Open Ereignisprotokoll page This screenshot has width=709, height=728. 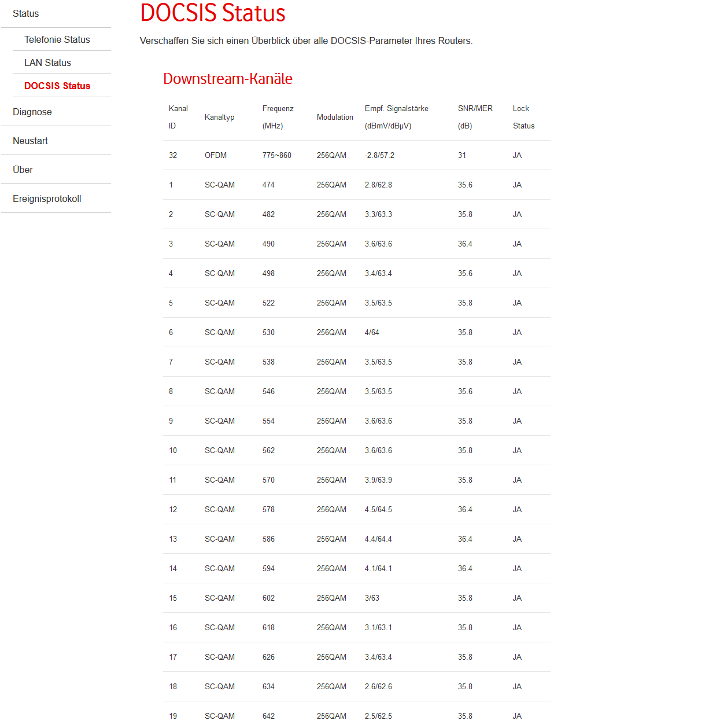pyautogui.click(x=47, y=198)
